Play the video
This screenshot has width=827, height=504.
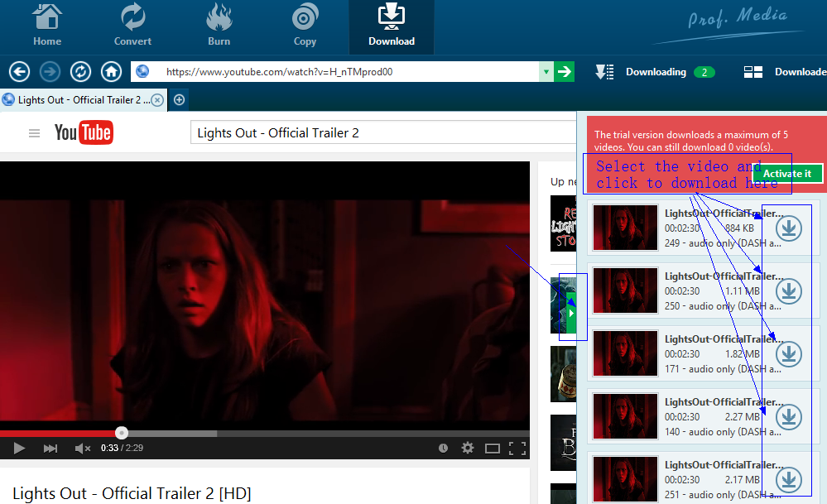19,448
